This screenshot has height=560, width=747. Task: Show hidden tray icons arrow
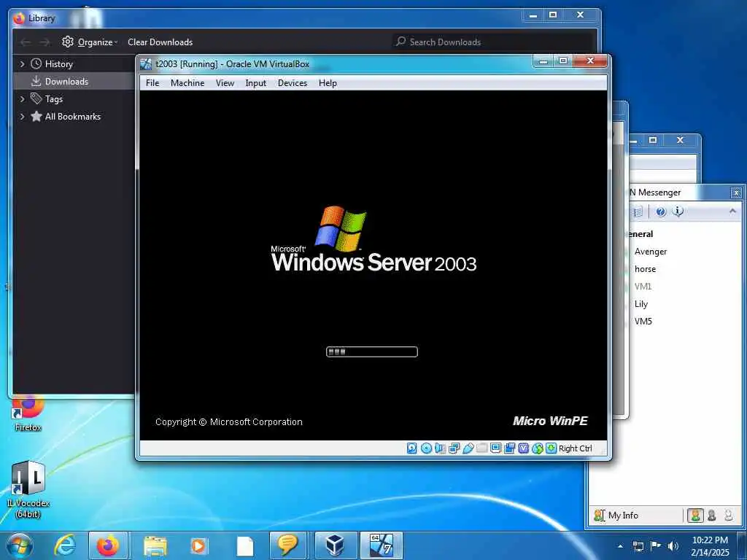(620, 545)
